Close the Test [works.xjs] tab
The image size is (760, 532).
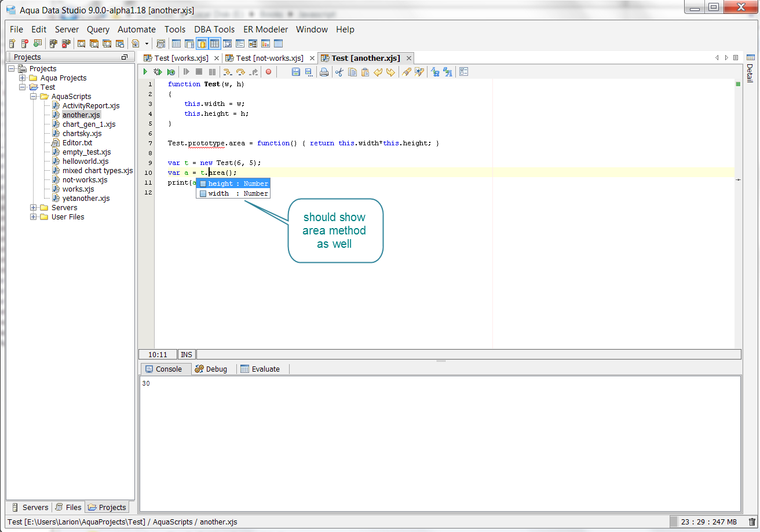click(x=217, y=58)
